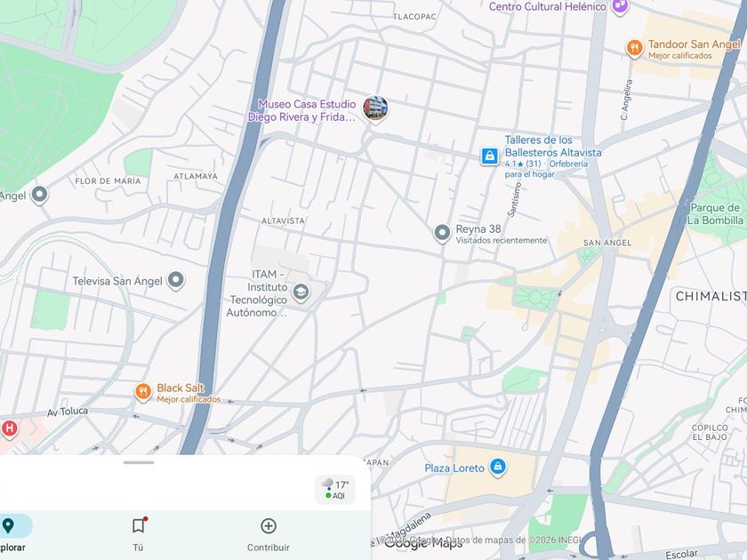Screen dimensions: 747x560
Task: Open the weather and AQI widget
Action: 335,490
